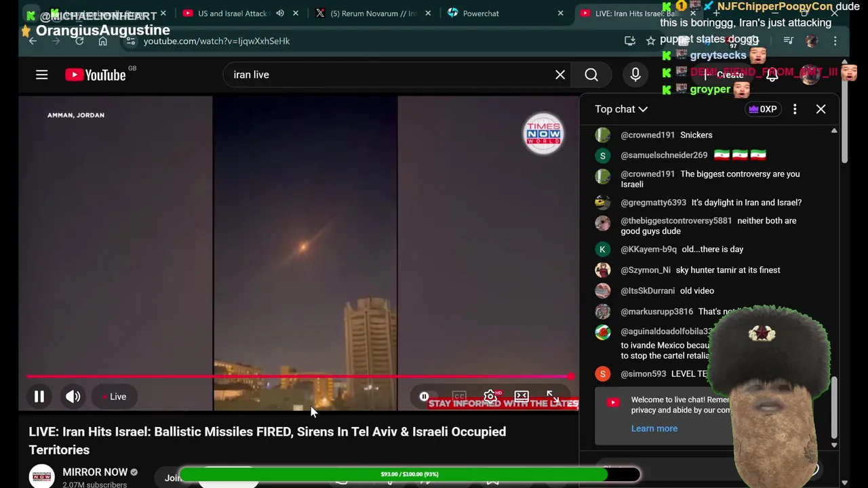
Task: Pause the live video
Action: (x=39, y=396)
